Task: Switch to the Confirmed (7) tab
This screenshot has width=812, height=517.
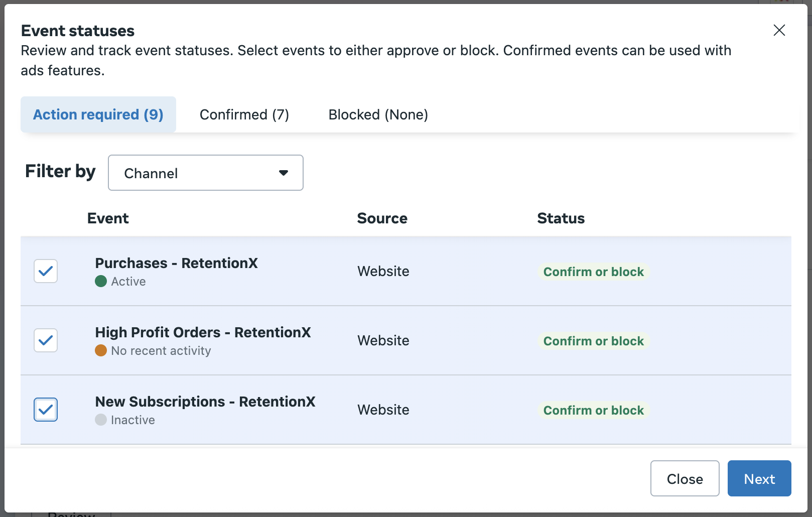Action: 244,114
